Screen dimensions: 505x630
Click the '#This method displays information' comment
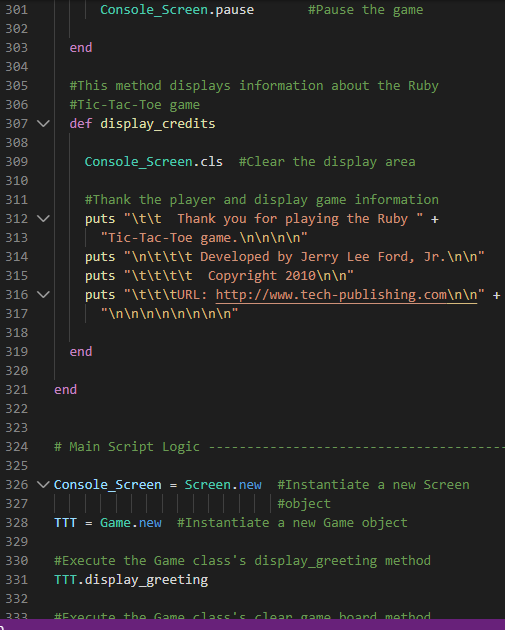click(x=254, y=86)
